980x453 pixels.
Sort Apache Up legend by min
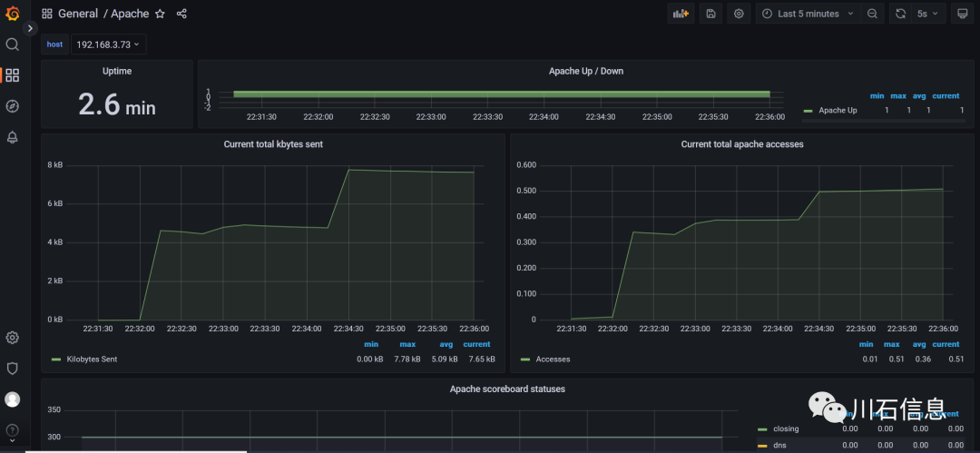click(877, 95)
